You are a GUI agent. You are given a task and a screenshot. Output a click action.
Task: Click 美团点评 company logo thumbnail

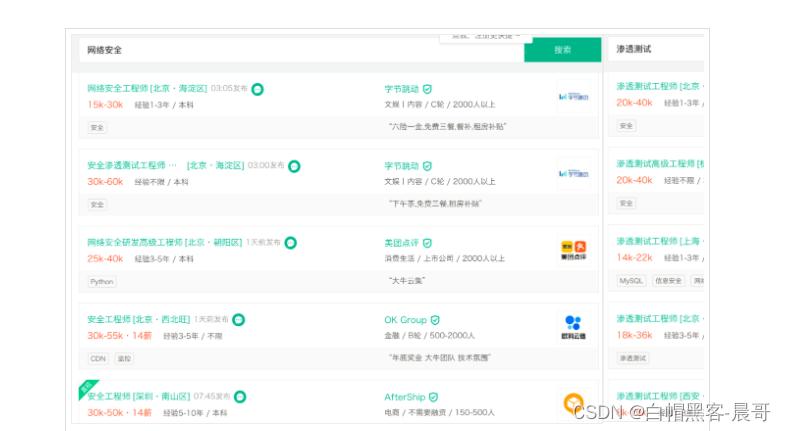(573, 250)
